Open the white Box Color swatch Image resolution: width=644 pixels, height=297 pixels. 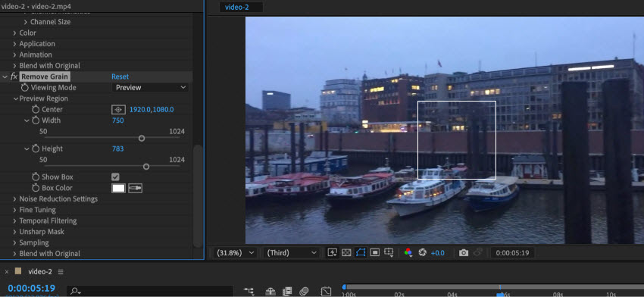point(119,188)
